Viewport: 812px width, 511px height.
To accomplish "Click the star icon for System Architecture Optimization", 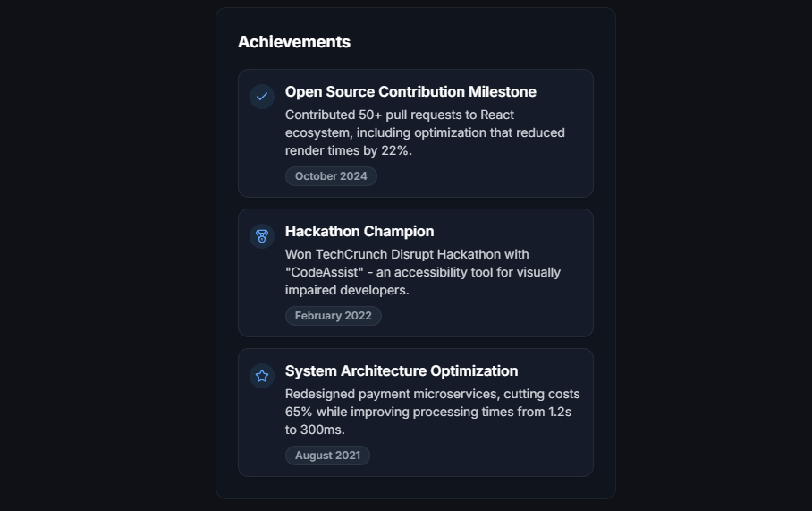I will tap(262, 376).
